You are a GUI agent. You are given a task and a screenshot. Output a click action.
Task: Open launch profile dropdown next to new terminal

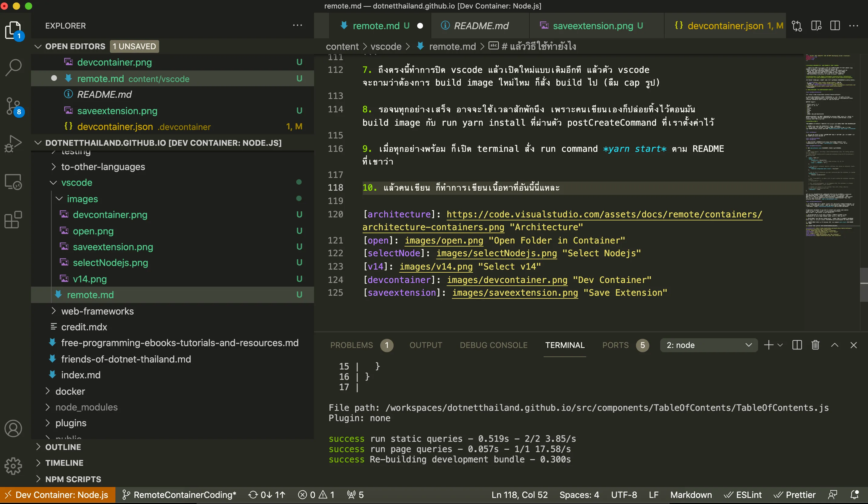780,345
